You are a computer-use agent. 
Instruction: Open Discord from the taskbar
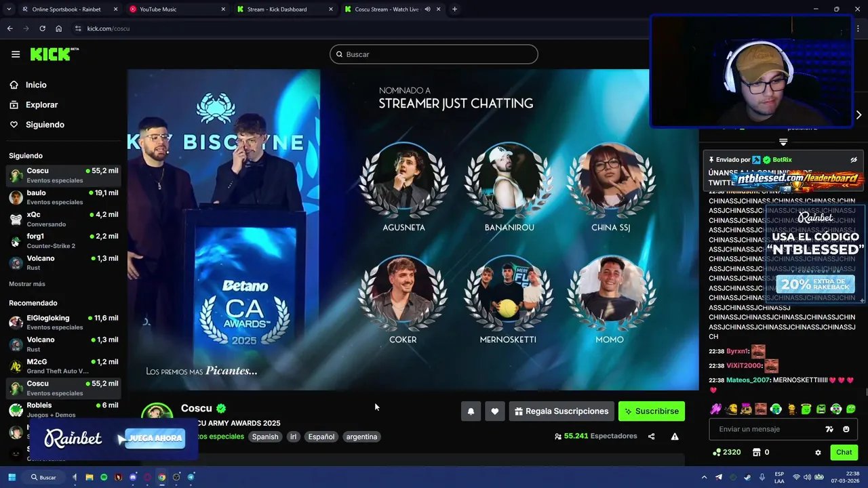point(133,477)
